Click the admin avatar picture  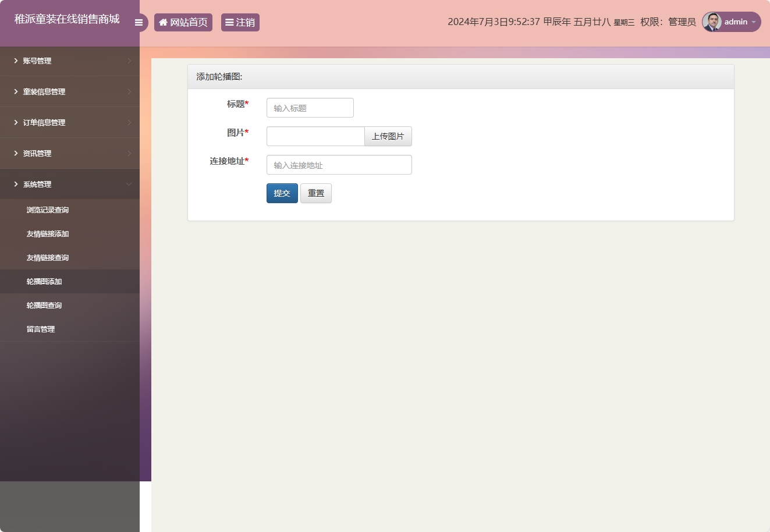click(x=711, y=22)
